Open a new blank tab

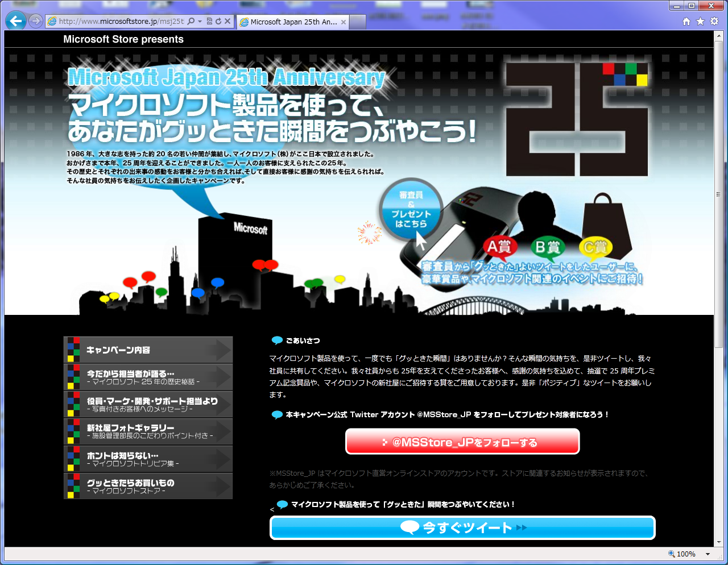coord(358,22)
